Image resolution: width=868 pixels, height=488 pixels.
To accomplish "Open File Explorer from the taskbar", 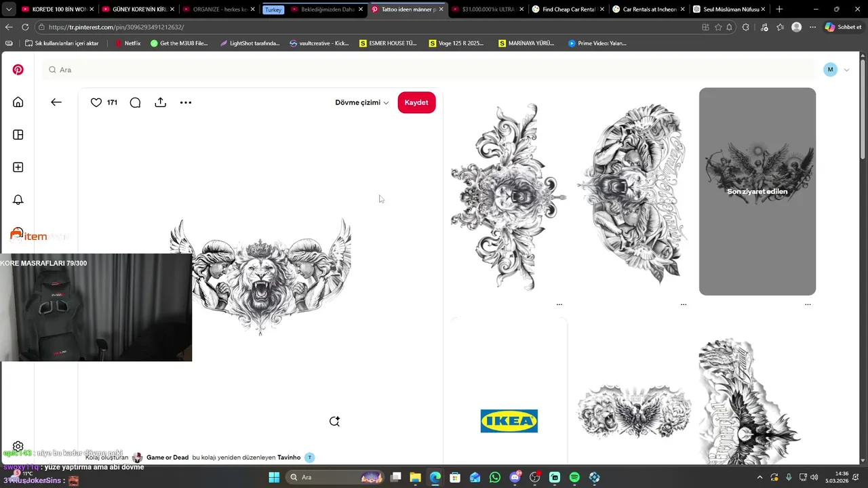I will [415, 477].
